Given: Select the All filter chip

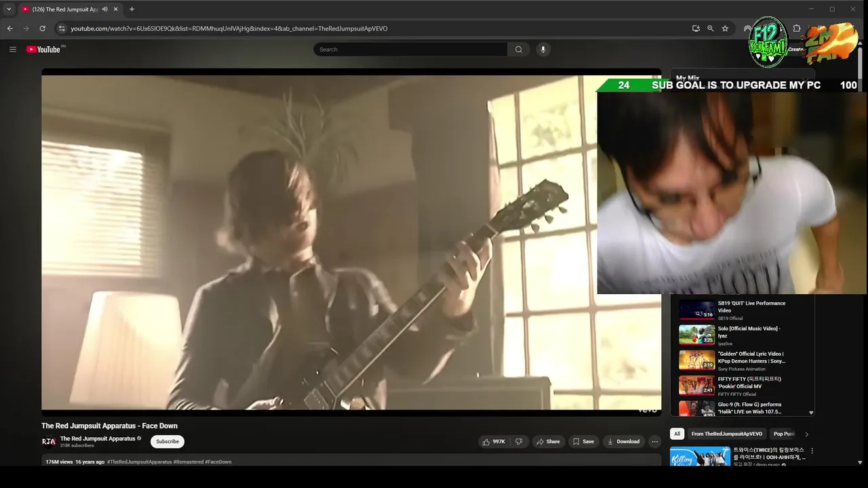Looking at the screenshot, I should click(677, 434).
